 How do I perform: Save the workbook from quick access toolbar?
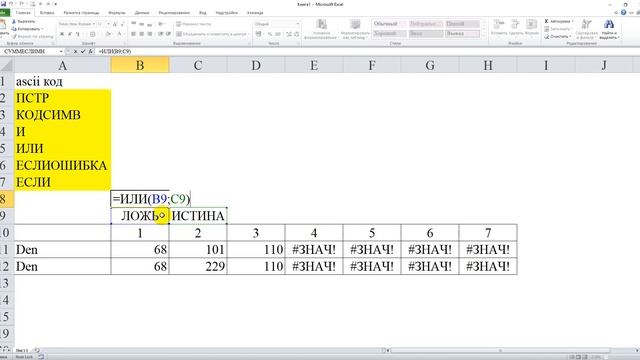(x=3, y=4)
